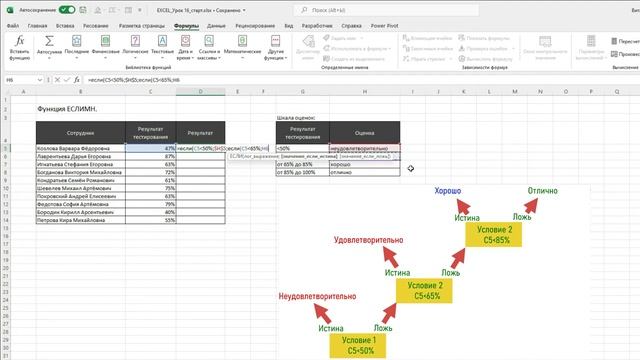Click Trace Precedents in Formula Auditing
Image resolution: width=640 pixels, height=360 pixels.
click(427, 38)
